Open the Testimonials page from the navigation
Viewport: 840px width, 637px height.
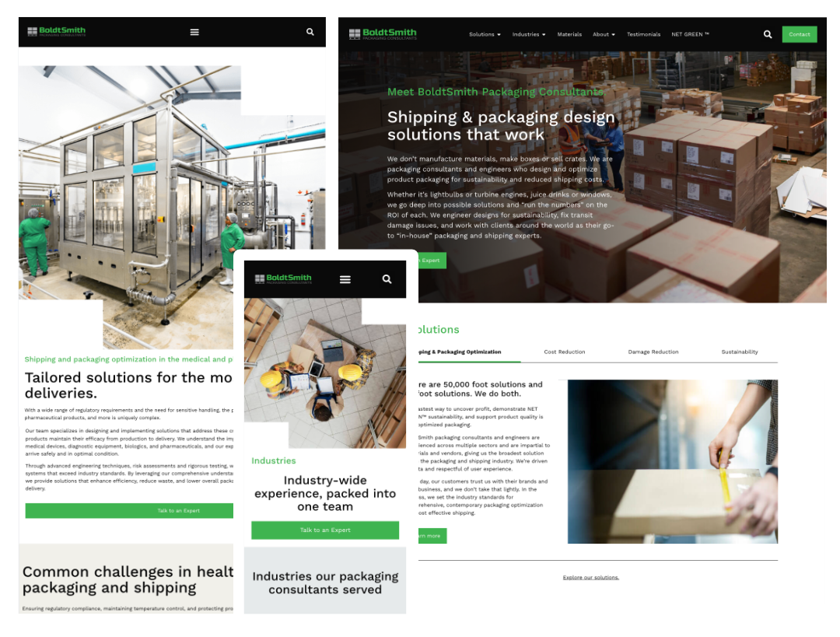coord(643,34)
